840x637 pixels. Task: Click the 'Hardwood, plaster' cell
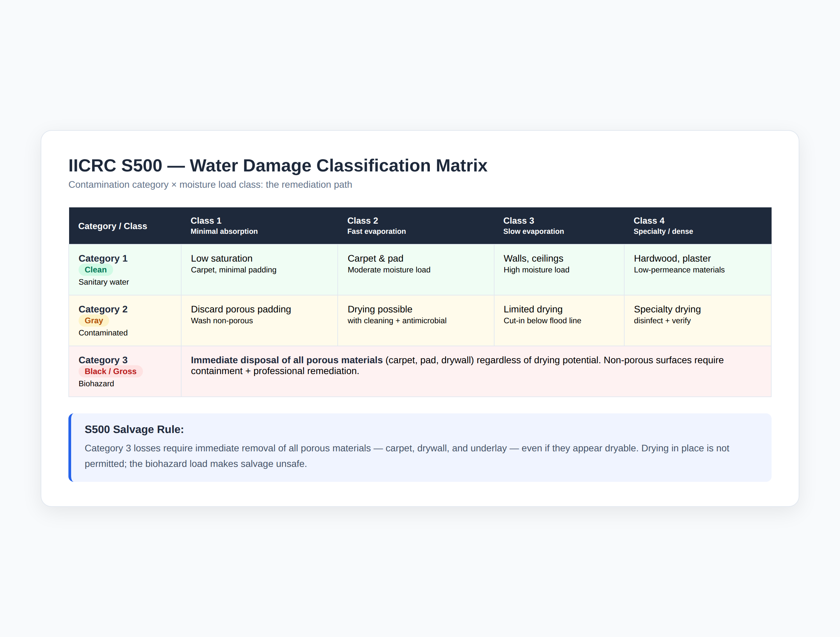[x=698, y=269]
